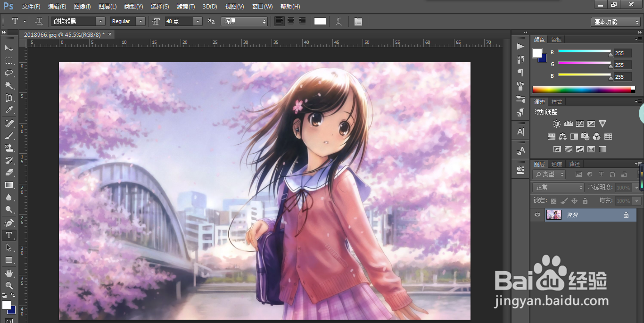Add a Curves adjustment
Viewport: 644px width, 323px height.
[x=580, y=124]
